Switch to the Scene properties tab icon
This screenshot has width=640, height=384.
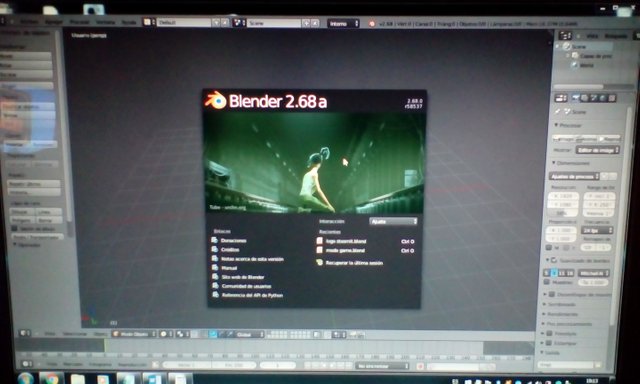[593, 98]
